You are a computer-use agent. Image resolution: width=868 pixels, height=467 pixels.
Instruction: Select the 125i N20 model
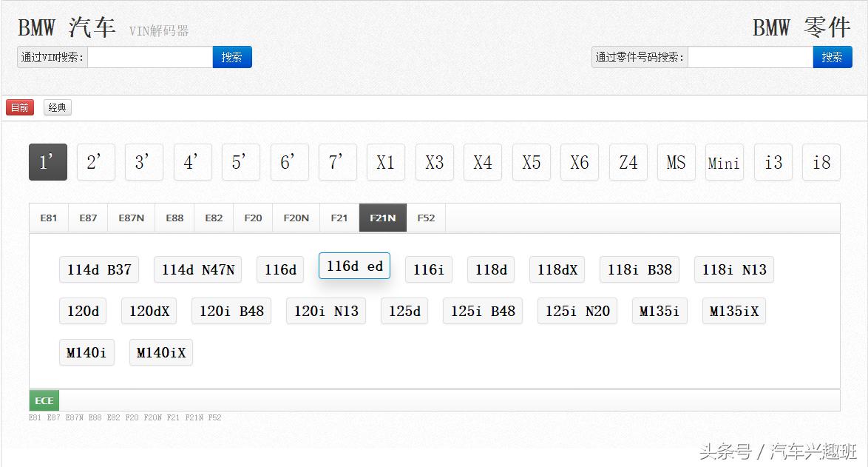(x=577, y=312)
